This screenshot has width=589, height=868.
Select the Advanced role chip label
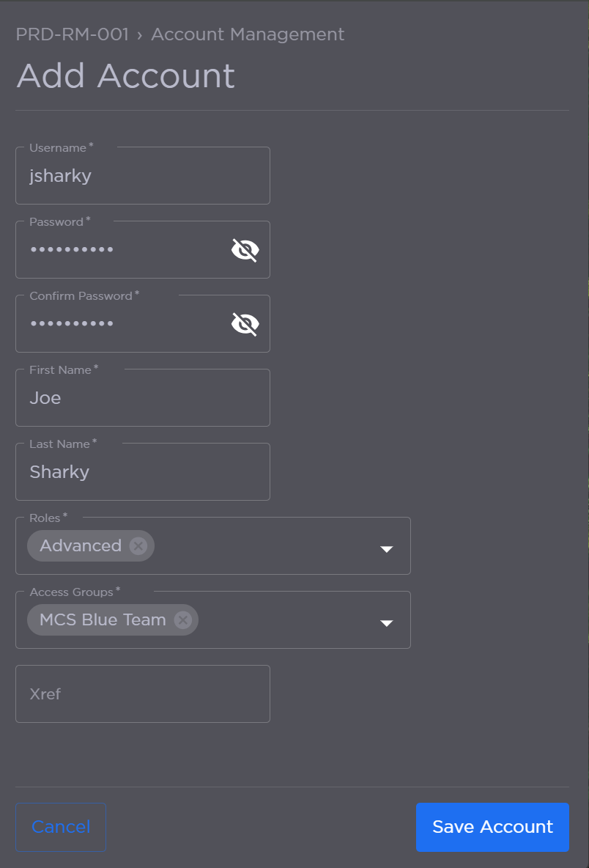point(81,546)
